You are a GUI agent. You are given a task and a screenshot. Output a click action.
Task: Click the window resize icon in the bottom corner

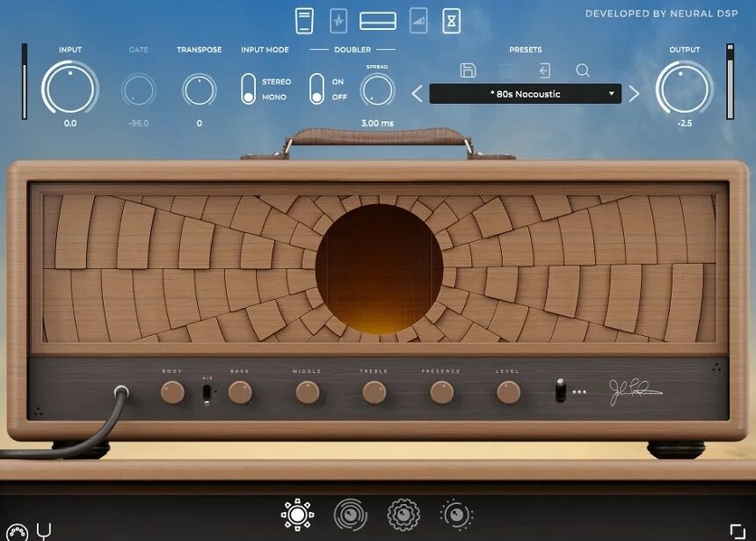pyautogui.click(x=738, y=531)
